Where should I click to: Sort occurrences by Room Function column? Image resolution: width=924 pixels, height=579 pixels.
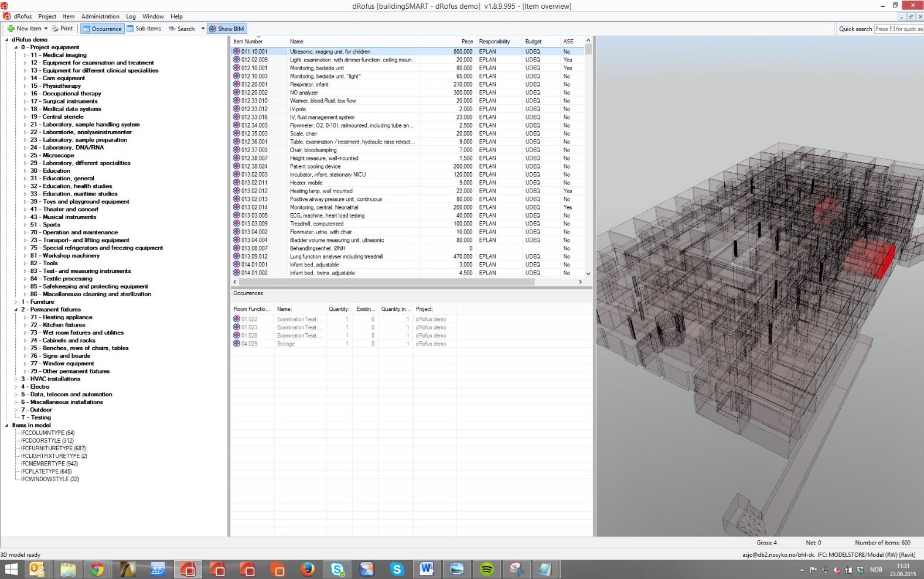point(252,309)
